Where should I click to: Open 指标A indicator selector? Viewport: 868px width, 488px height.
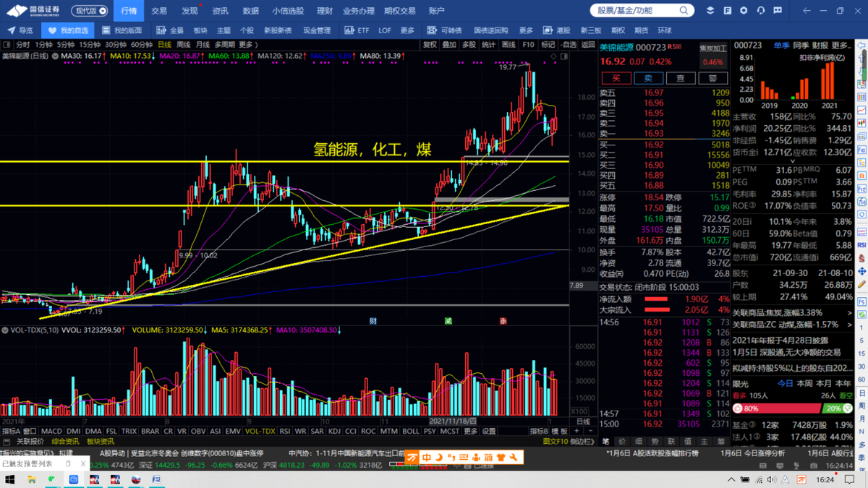[x=10, y=431]
